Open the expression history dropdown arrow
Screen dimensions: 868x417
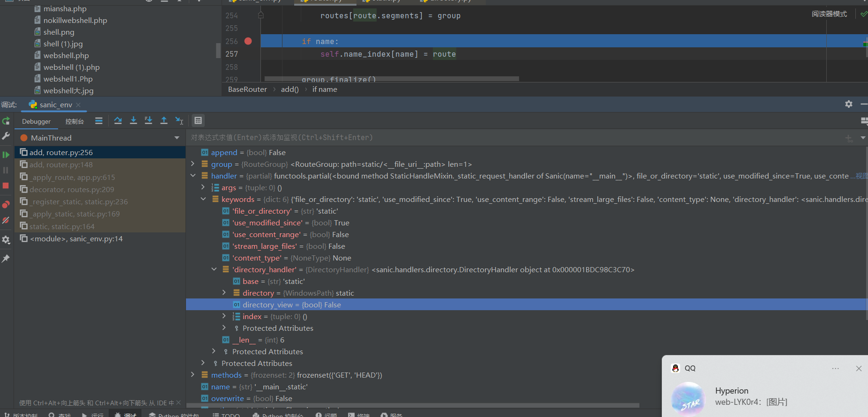(863, 138)
